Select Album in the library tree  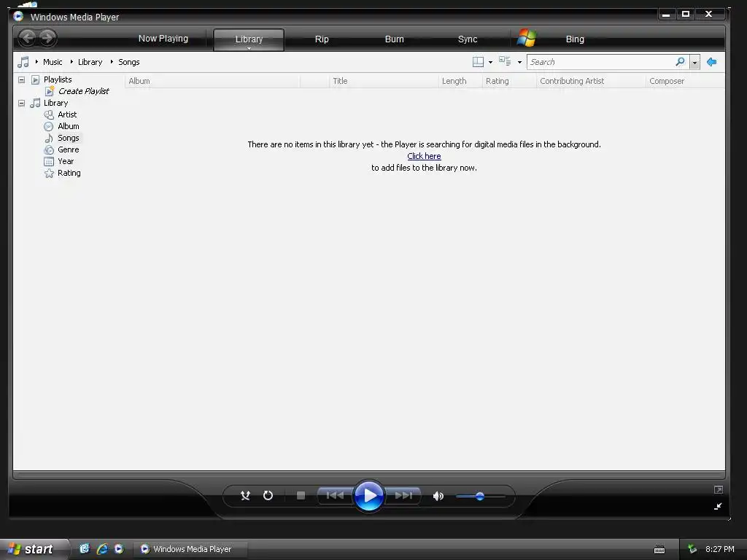(68, 126)
